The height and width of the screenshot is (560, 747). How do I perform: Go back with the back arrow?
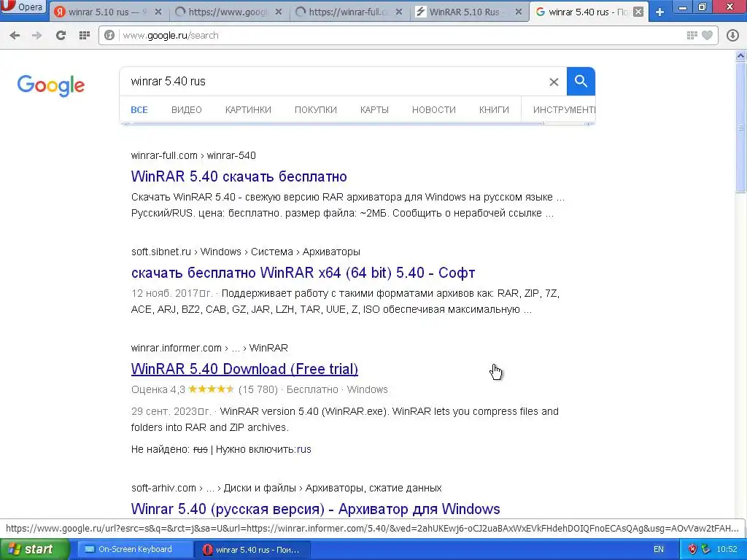click(15, 35)
